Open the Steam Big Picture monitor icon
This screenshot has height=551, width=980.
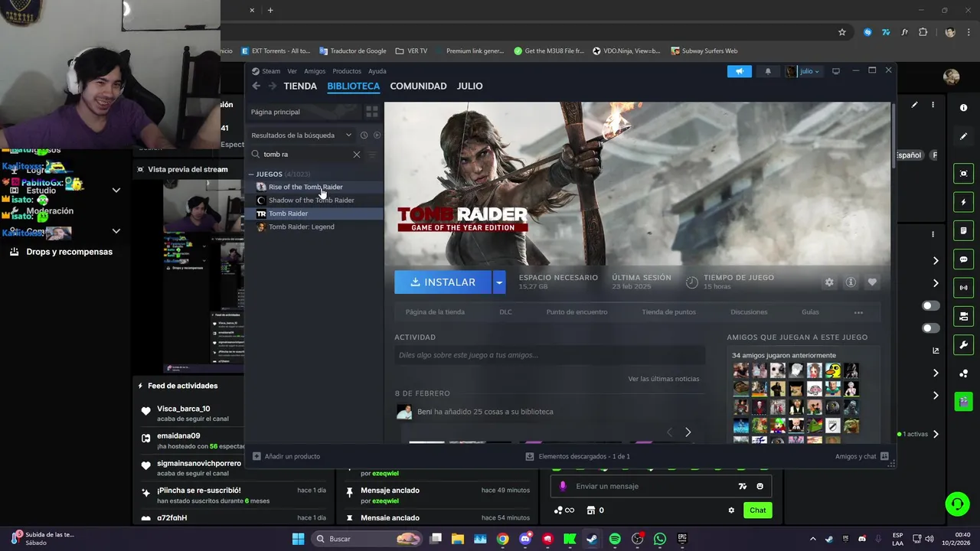836,71
